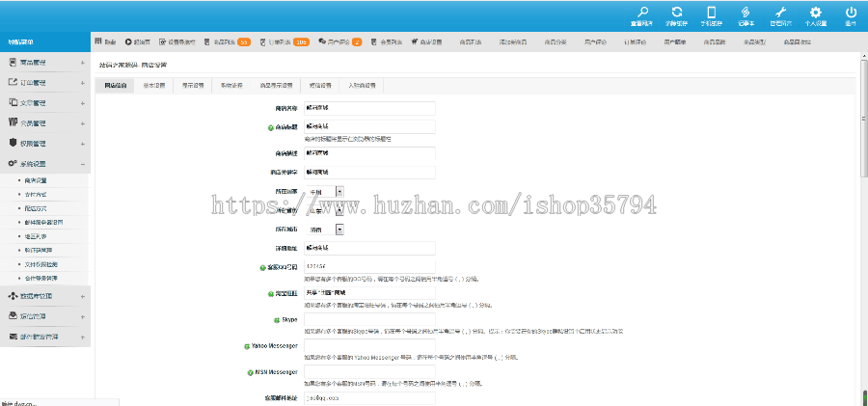
Task: Click the green help icon beside the QQ number label
Action: tap(263, 267)
